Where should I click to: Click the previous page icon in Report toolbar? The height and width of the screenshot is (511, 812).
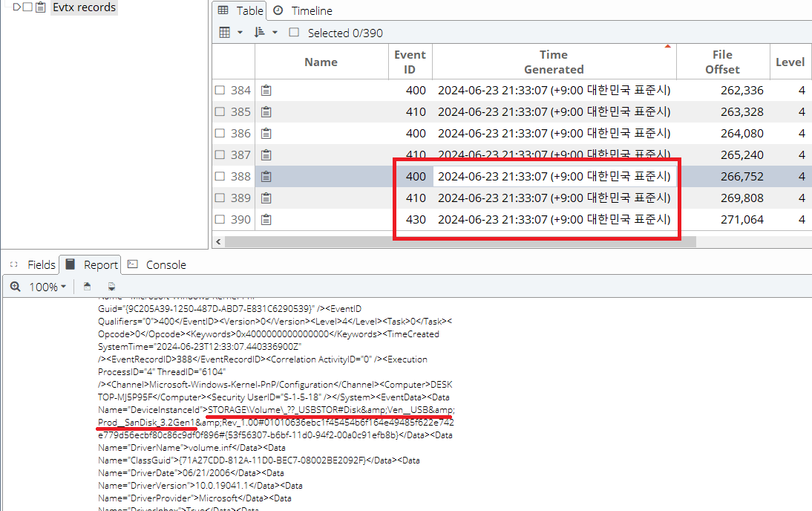tap(87, 287)
